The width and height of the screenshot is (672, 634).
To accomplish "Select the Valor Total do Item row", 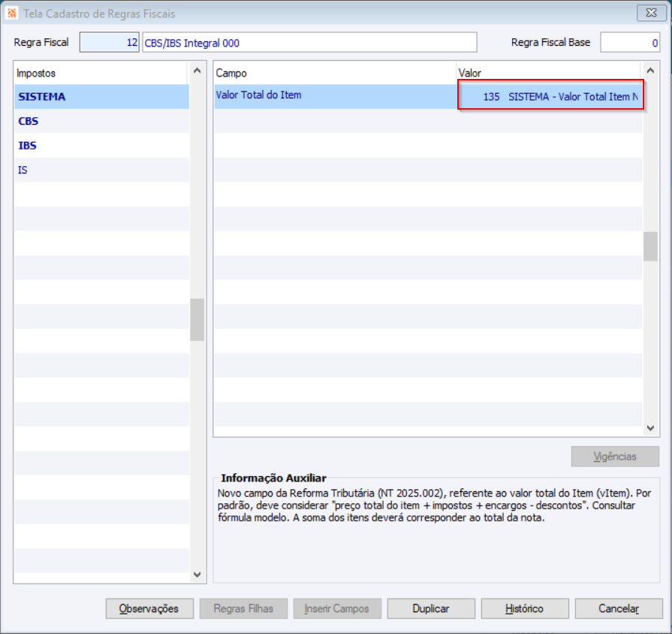I will coord(429,96).
